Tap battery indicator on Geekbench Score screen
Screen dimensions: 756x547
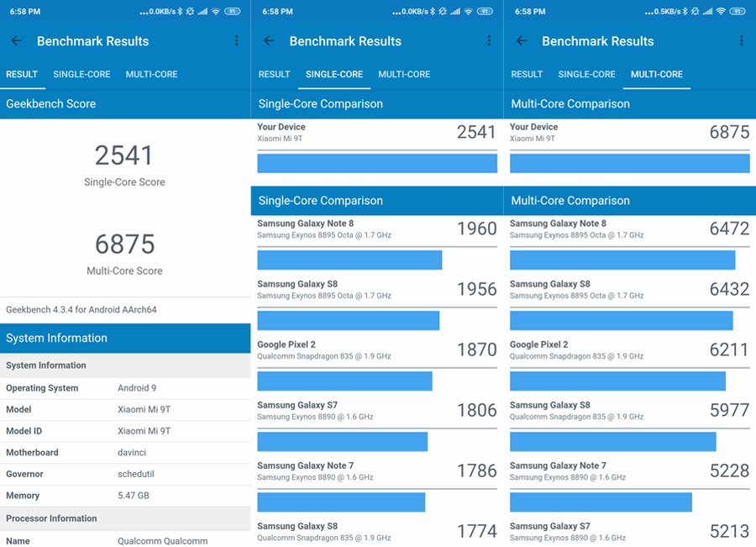pos(233,11)
